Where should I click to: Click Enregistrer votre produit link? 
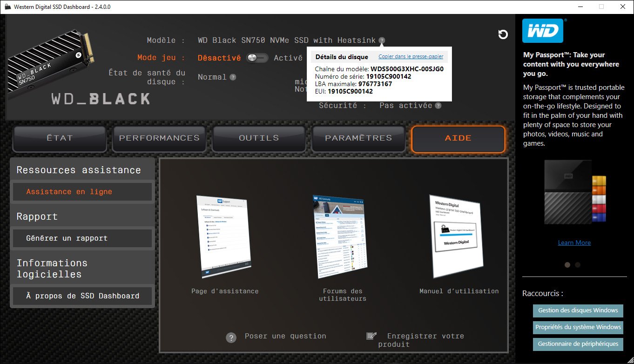421,340
